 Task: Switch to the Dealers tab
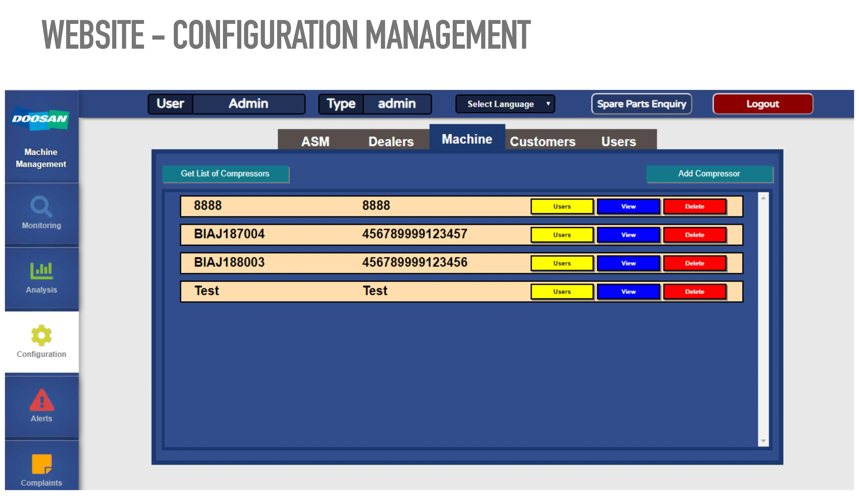pyautogui.click(x=391, y=141)
